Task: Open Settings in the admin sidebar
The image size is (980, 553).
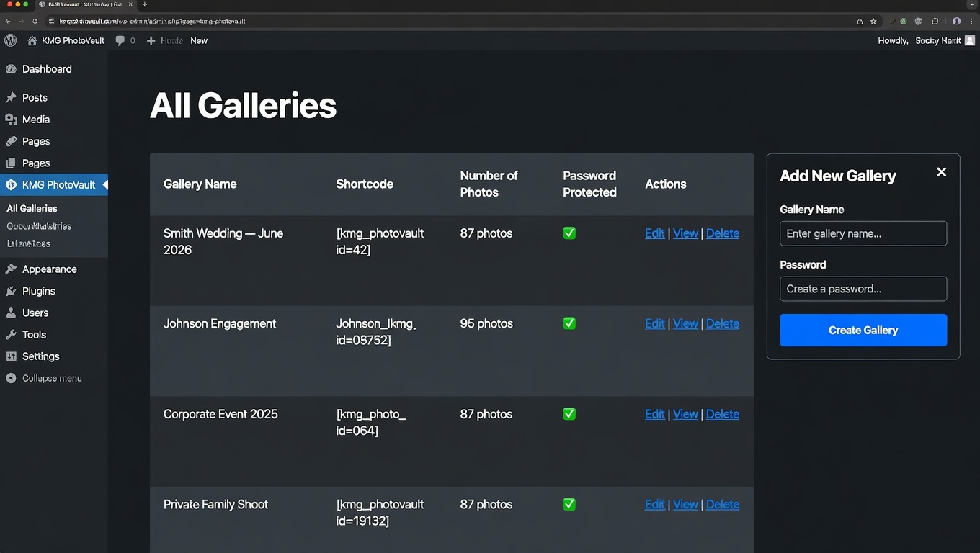Action: [x=40, y=356]
